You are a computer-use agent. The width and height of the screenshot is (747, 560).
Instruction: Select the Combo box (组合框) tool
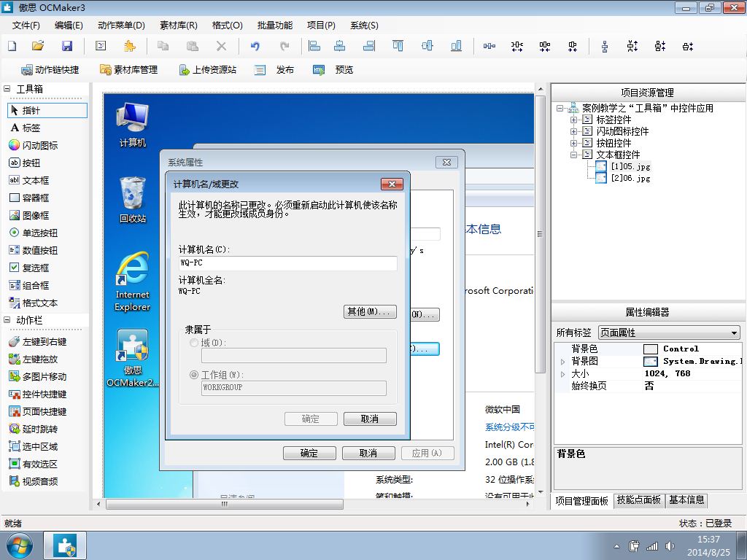[x=29, y=285]
